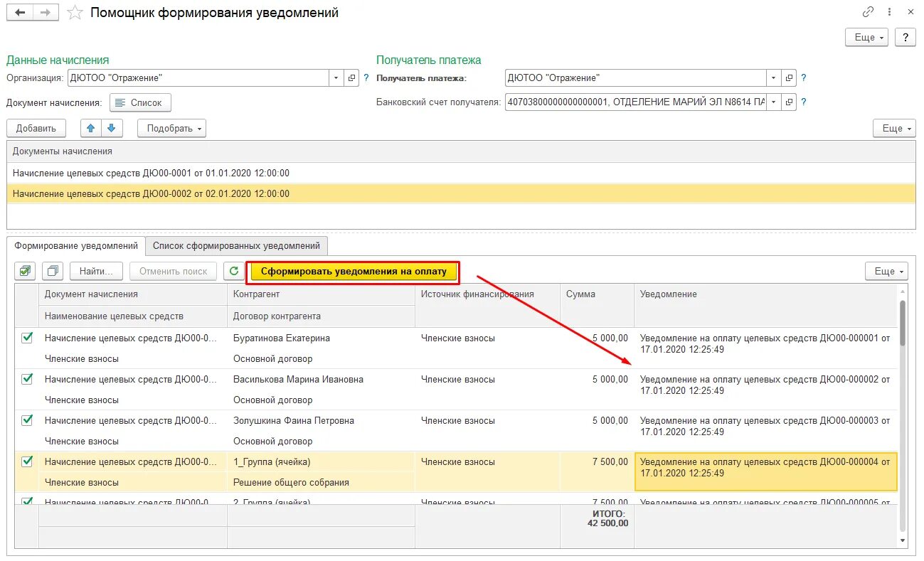Image resolution: width=924 pixels, height=561 pixels.
Task: Expand the organization dropdown
Action: coord(336,78)
